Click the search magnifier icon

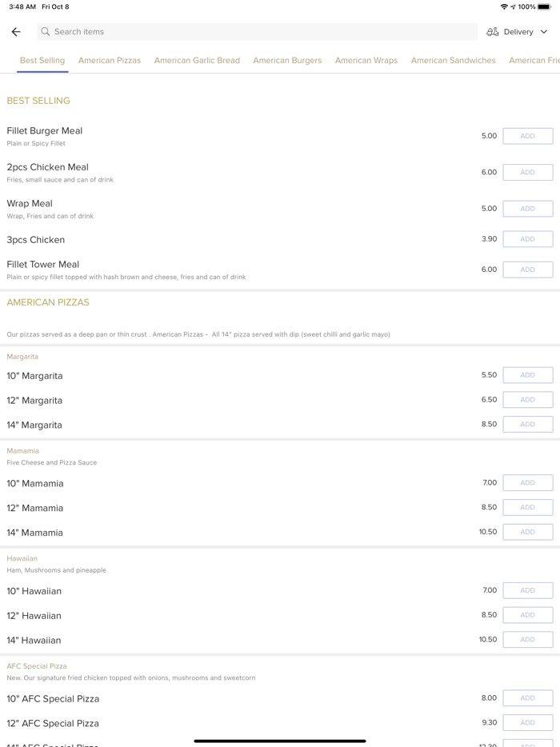pyautogui.click(x=46, y=32)
